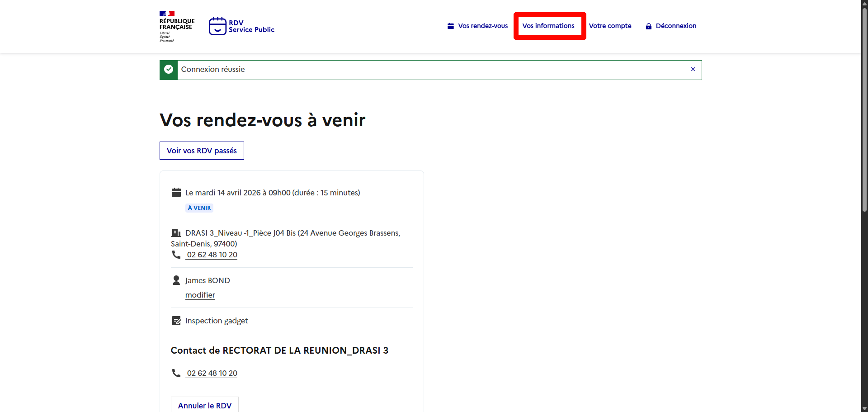Open Vos informations menu item
The height and width of the screenshot is (412, 868).
tap(548, 26)
